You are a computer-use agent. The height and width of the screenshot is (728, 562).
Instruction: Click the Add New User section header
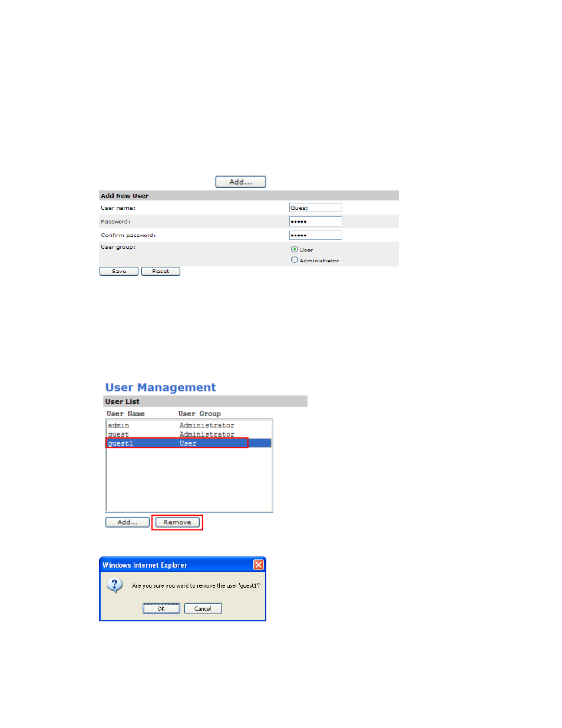[249, 196]
